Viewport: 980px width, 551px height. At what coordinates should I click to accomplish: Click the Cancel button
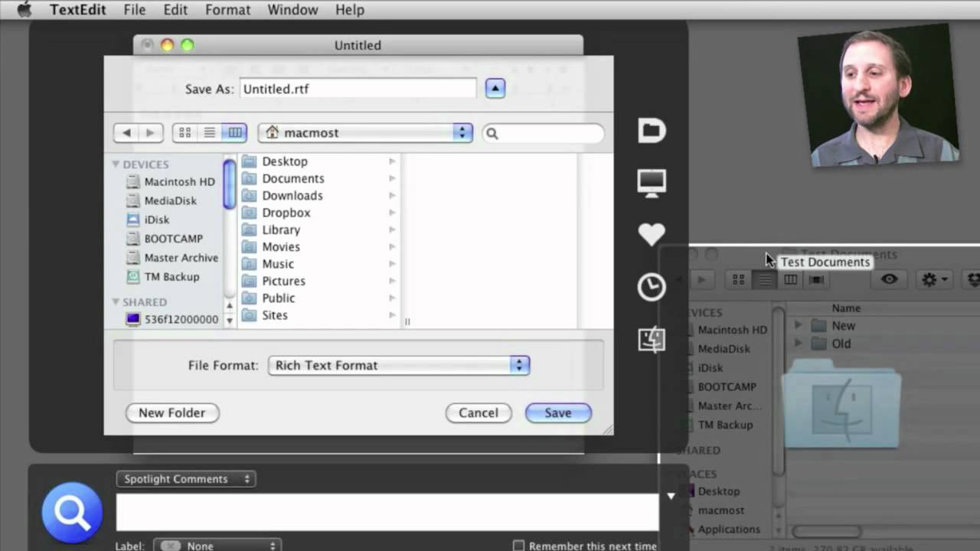pos(479,412)
